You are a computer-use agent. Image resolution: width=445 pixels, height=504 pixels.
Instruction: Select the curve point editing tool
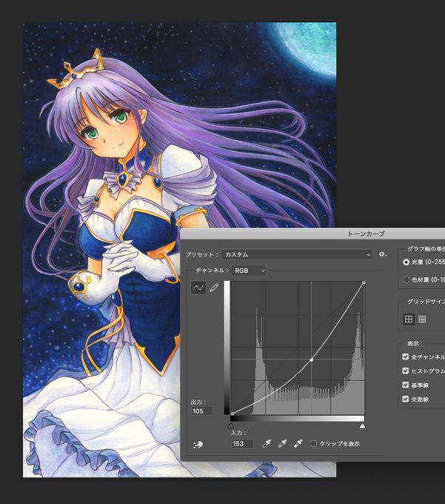[x=198, y=288]
